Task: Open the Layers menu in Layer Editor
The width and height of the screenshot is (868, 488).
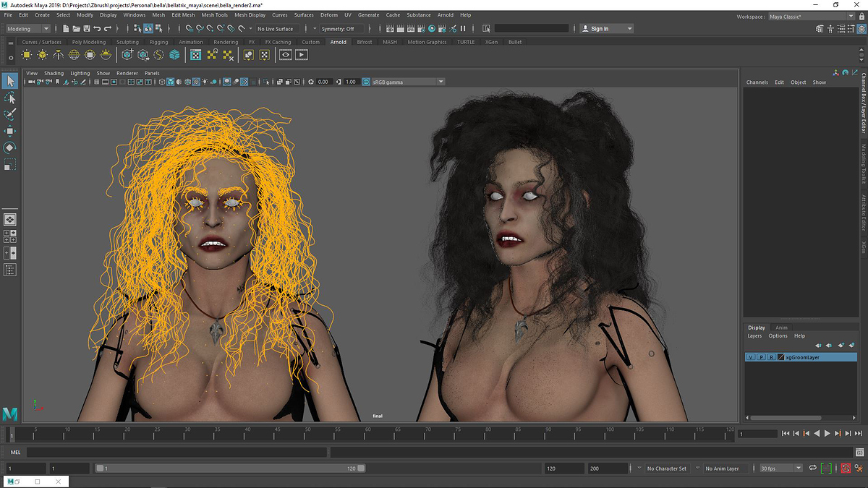Action: click(x=754, y=335)
